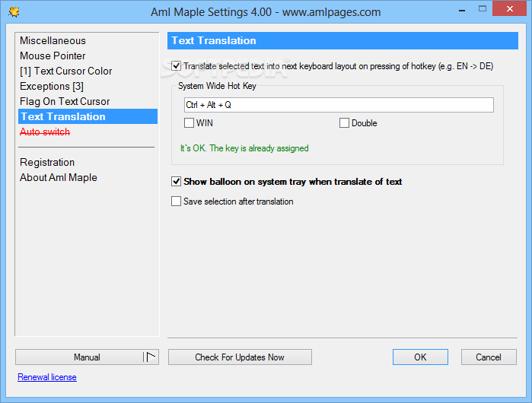Screen dimensions: 532x403
Task: Click Check For Updates Now button
Action: (240, 357)
